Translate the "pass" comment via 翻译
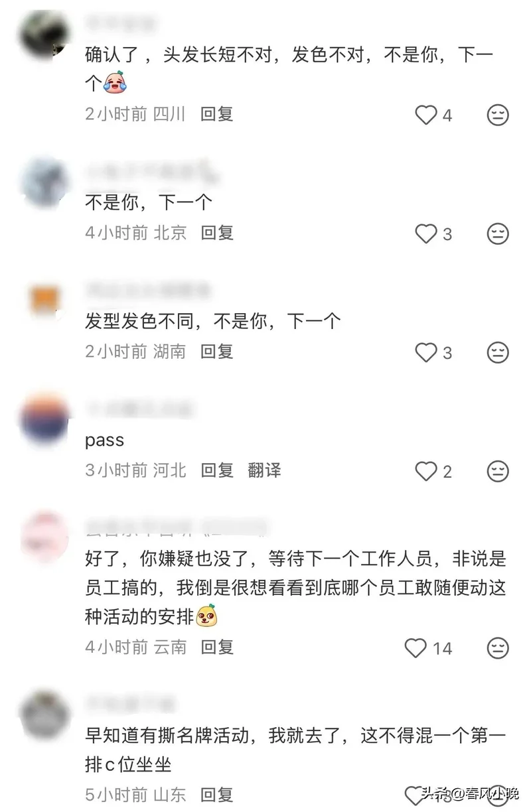Viewport: 531px width, 812px height. pos(264,470)
